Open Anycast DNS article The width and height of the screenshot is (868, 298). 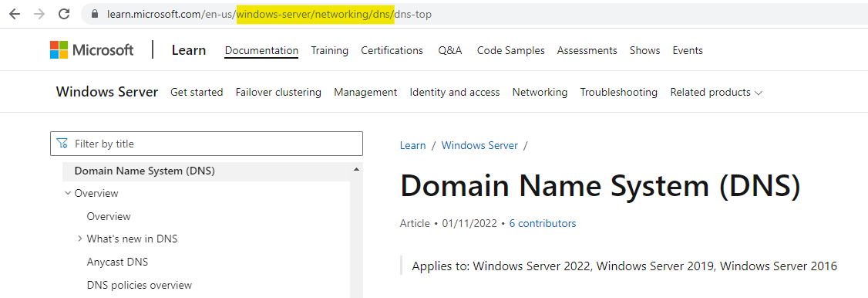pyautogui.click(x=117, y=262)
